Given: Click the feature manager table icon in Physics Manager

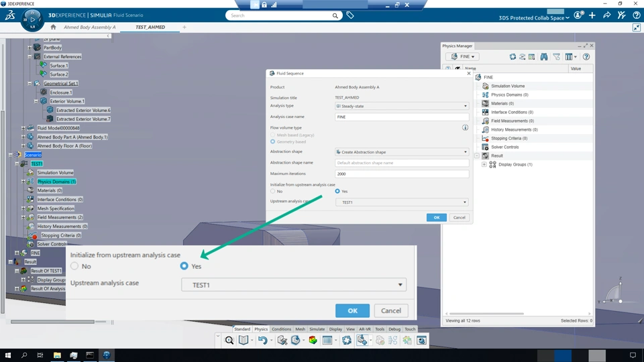Looking at the screenshot, I should coord(531,56).
